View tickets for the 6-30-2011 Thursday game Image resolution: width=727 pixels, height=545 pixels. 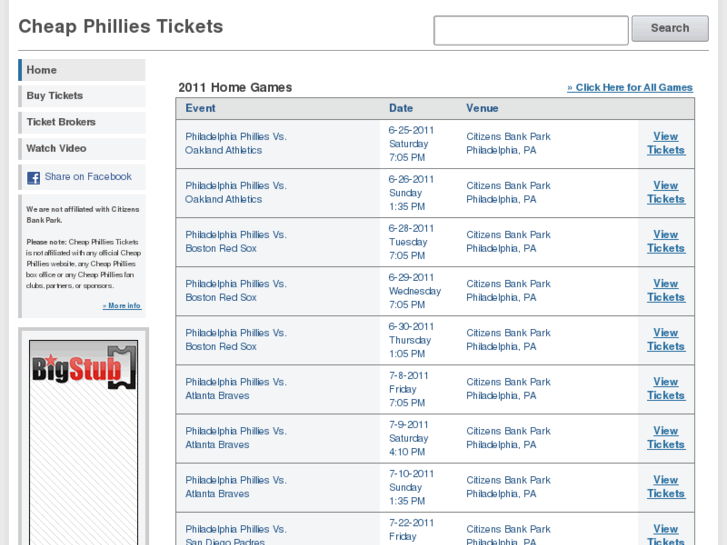665,339
